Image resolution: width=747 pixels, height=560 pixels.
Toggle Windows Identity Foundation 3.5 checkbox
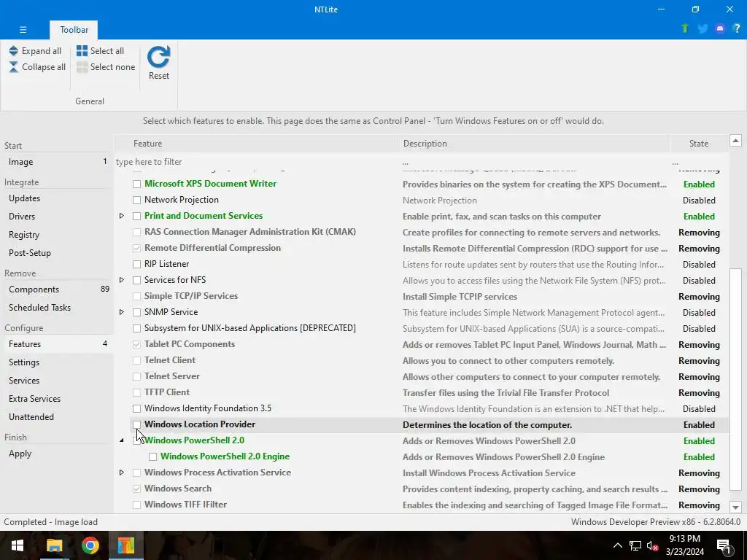click(136, 408)
